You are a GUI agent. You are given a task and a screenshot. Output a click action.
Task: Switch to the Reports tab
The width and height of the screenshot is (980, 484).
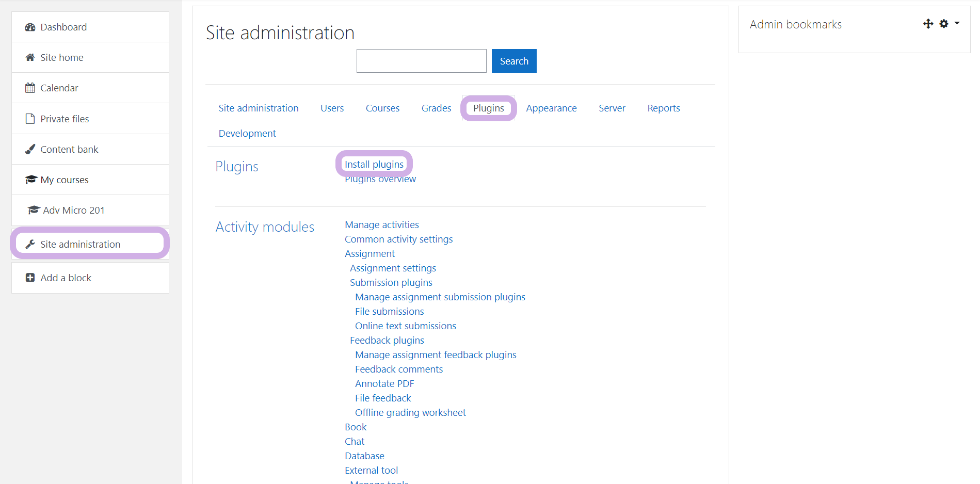[x=663, y=108]
